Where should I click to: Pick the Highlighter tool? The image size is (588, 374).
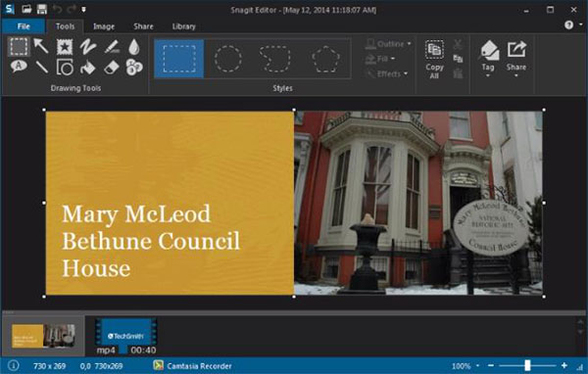tap(112, 46)
